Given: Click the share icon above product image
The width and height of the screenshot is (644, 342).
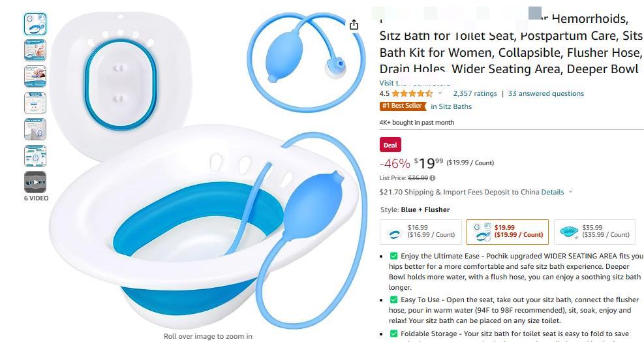Looking at the screenshot, I should tap(354, 25).
